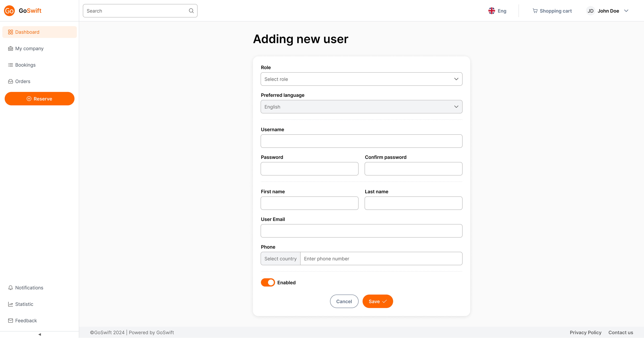Screen dimensions: 644x338
Task: Click the GoSwift logo icon
Action: click(9, 11)
